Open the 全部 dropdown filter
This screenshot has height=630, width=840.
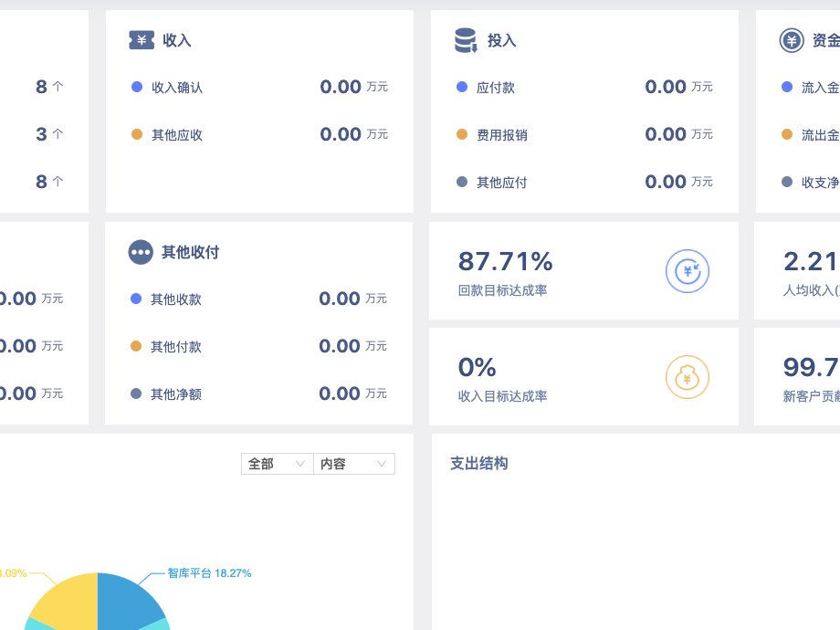click(x=277, y=464)
